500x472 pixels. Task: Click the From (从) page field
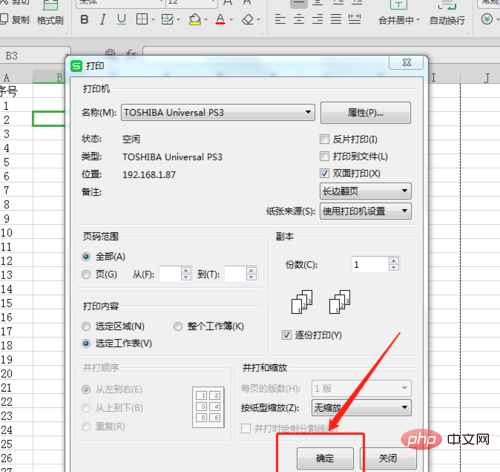[170, 274]
